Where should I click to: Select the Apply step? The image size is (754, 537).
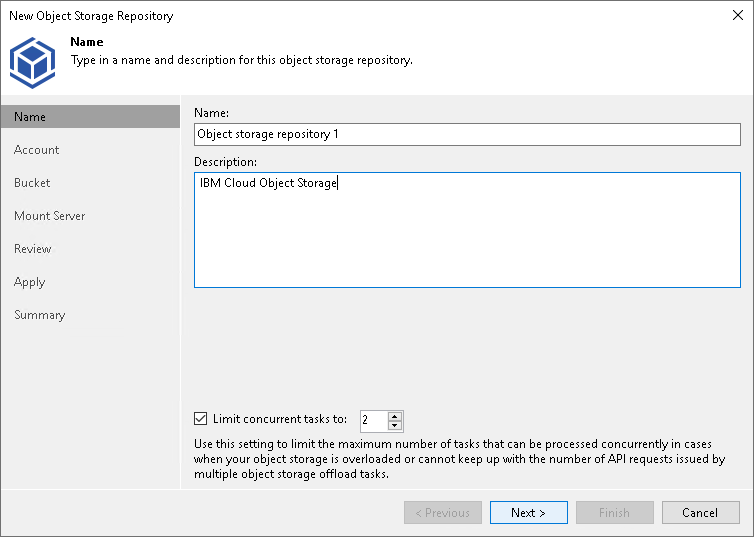point(29,282)
